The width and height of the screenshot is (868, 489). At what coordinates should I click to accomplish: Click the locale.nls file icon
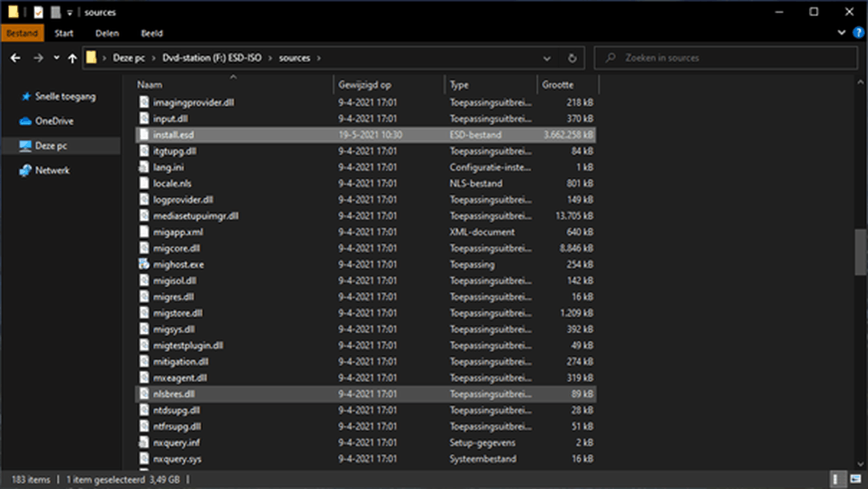pyautogui.click(x=144, y=183)
